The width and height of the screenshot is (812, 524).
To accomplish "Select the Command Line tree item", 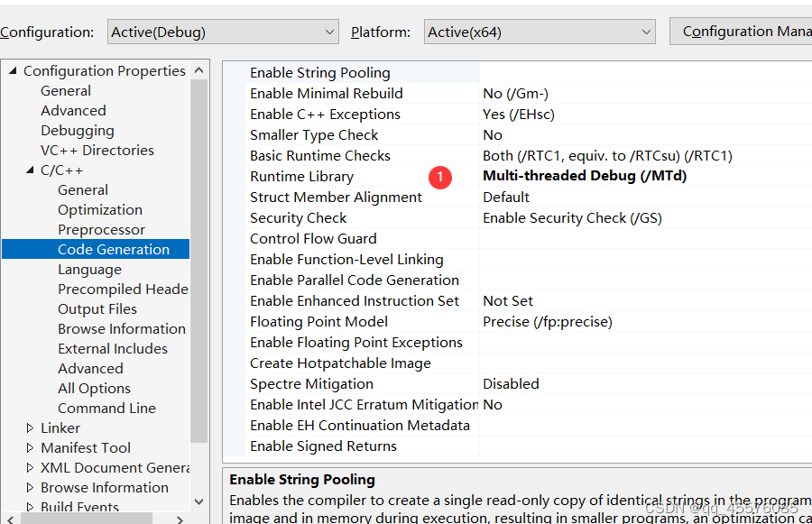I will click(106, 408).
